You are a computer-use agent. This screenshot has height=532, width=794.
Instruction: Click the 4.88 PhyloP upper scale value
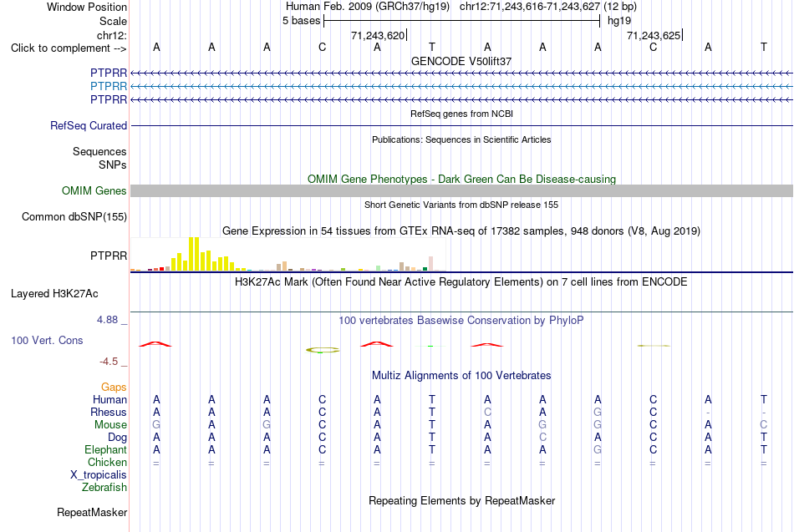pyautogui.click(x=107, y=320)
